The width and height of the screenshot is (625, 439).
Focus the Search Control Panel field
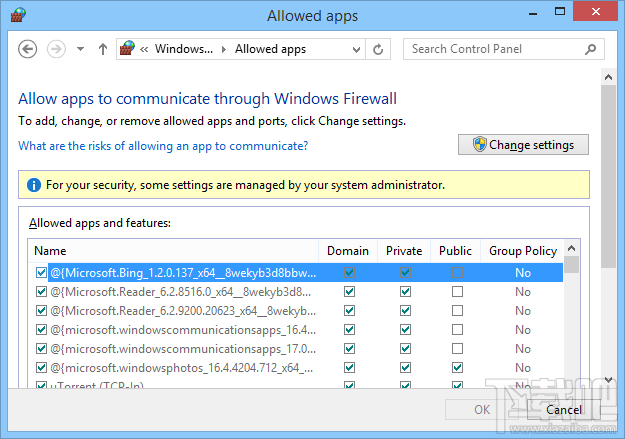[x=504, y=49]
